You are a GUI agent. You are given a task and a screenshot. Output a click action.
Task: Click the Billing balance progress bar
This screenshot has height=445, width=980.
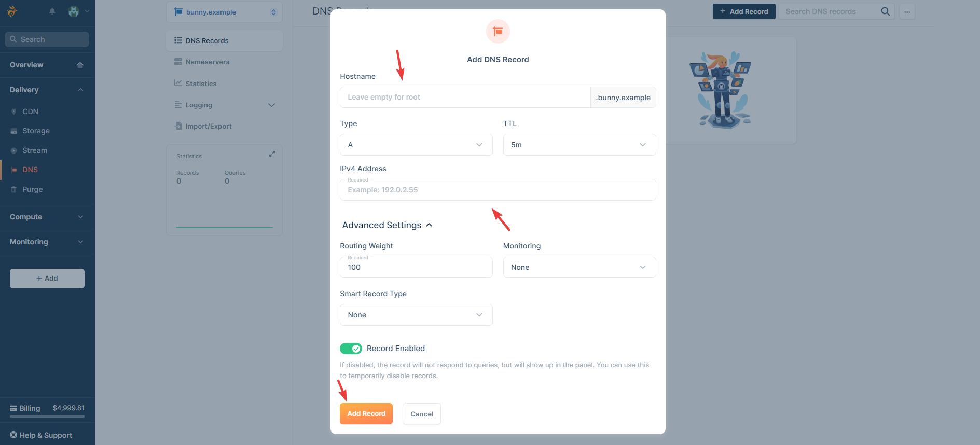pos(47,416)
